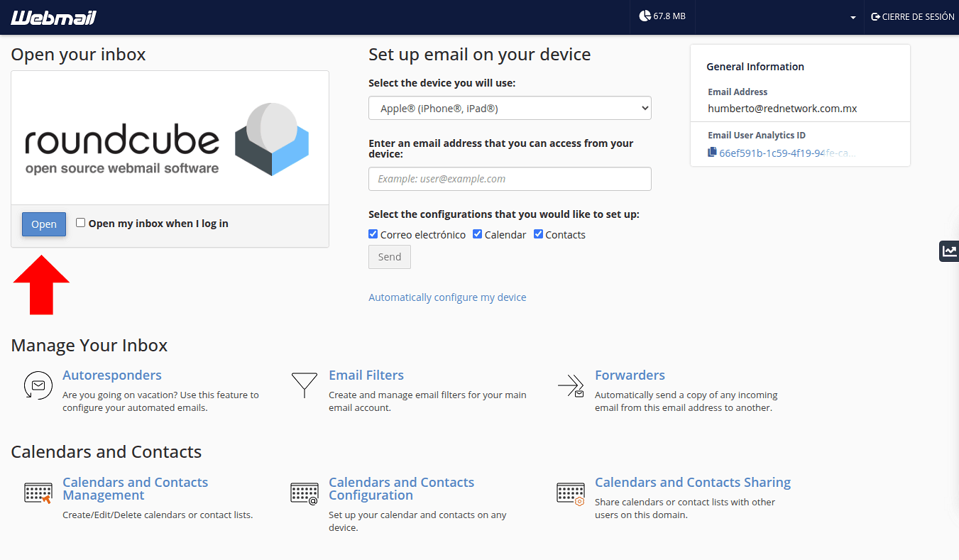Uncheck the Calendar configuration checkbox

point(478,234)
